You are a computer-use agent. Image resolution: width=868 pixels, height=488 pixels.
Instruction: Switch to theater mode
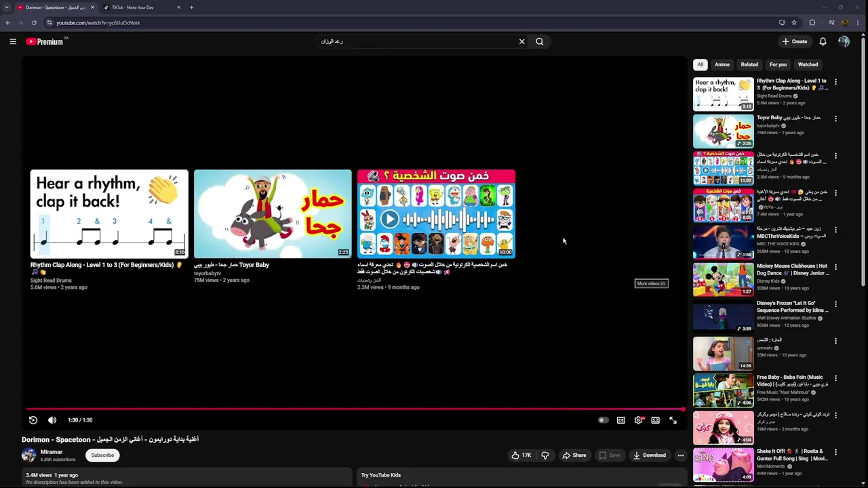656,420
